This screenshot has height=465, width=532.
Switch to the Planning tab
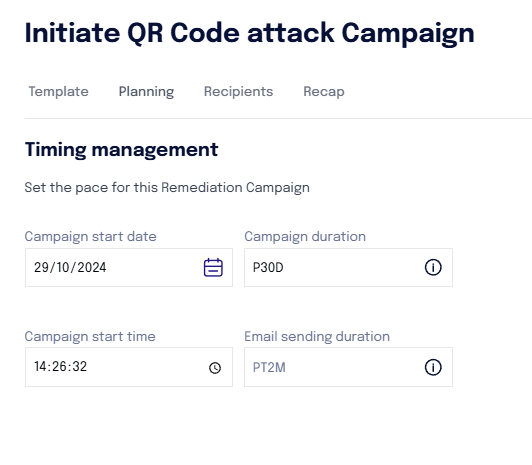(x=146, y=92)
